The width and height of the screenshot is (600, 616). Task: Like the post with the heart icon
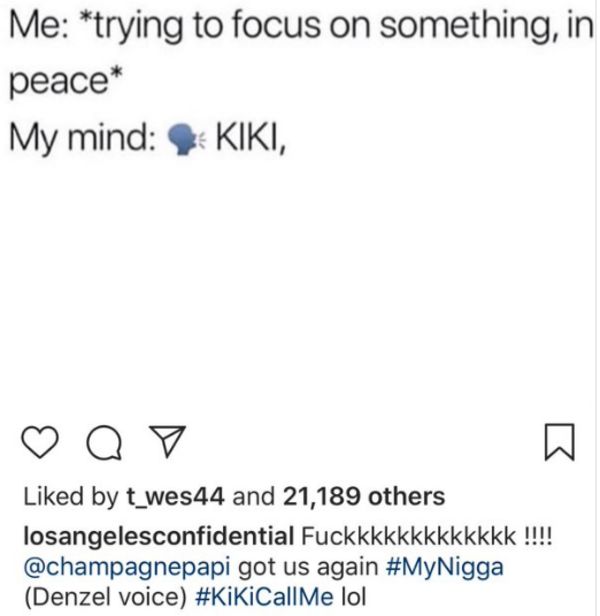pos(40,442)
